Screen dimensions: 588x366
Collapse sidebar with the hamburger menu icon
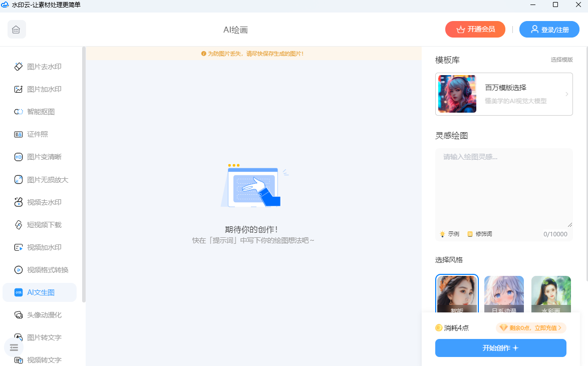14,347
